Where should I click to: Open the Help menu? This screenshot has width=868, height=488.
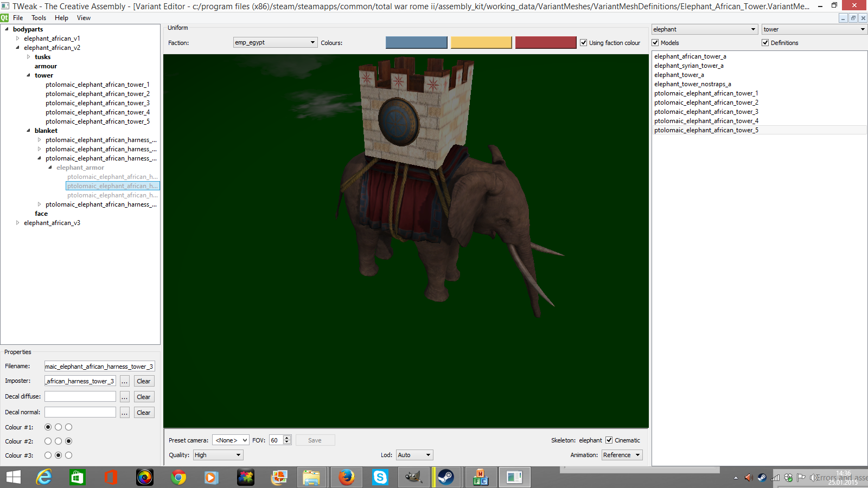tap(61, 18)
